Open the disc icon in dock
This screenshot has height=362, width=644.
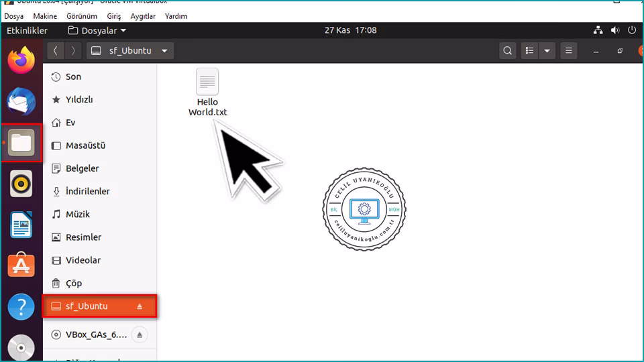[x=21, y=348]
